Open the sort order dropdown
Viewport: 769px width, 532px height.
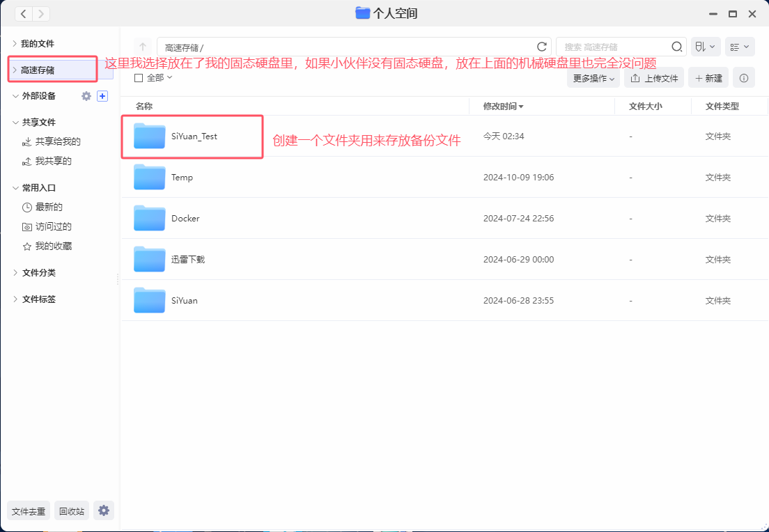pos(705,47)
